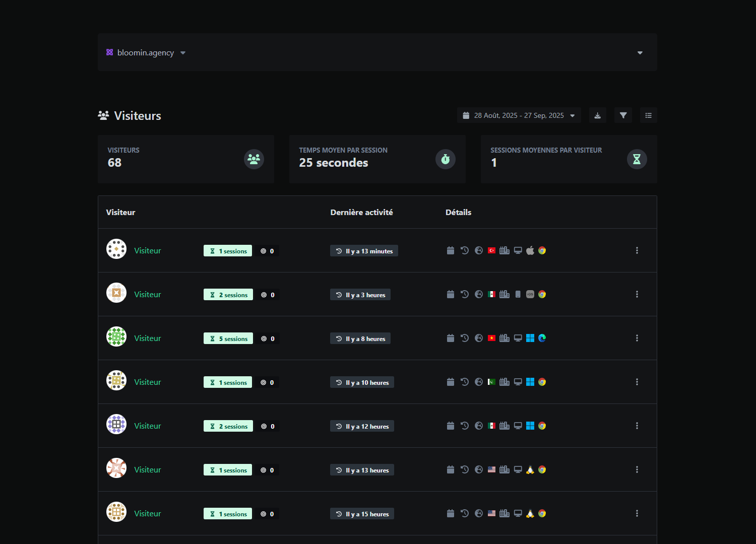Click the Vietnam flag icon

point(491,338)
